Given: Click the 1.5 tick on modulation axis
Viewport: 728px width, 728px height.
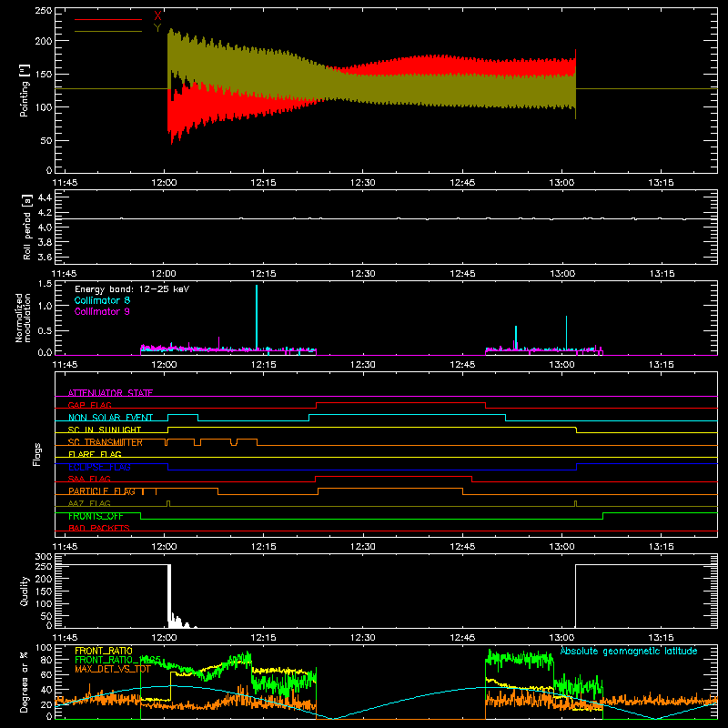Looking at the screenshot, I should click(x=45, y=283).
